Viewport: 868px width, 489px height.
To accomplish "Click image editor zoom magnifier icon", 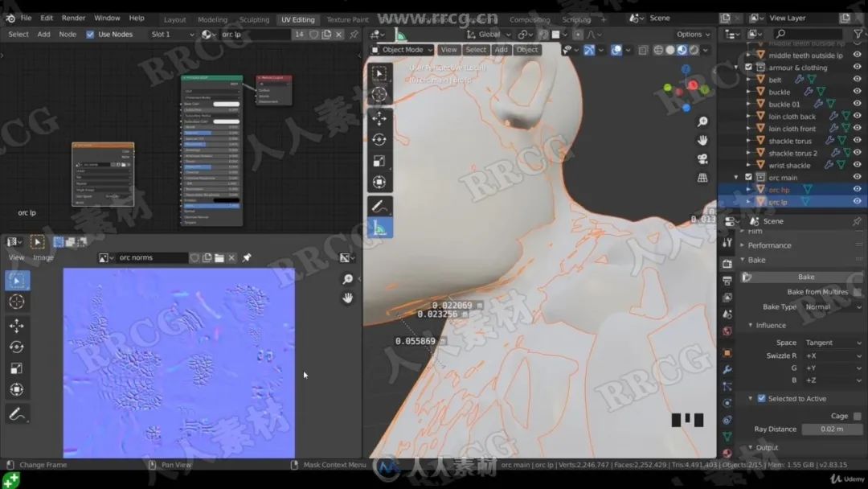I will coord(348,279).
